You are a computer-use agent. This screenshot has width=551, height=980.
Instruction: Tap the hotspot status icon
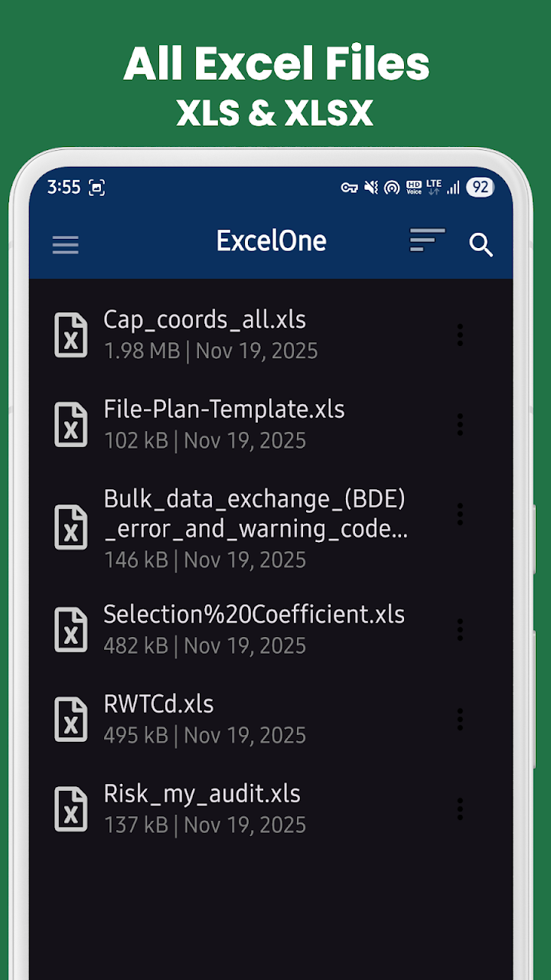392,188
